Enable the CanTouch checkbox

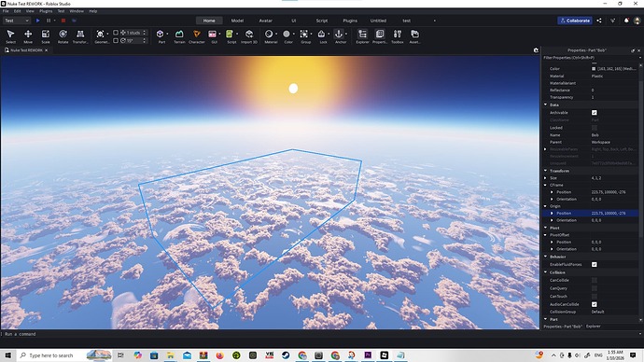[x=595, y=297]
